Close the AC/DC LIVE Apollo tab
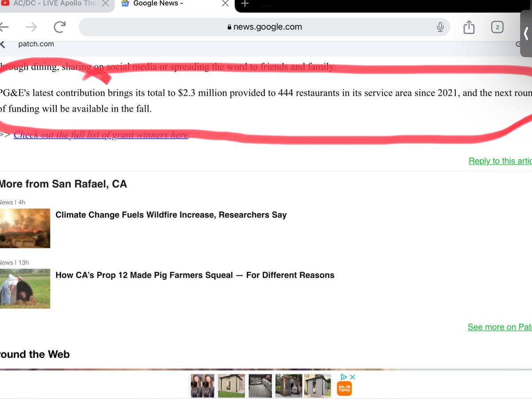Image resolution: width=532 pixels, height=399 pixels. pyautogui.click(x=105, y=4)
